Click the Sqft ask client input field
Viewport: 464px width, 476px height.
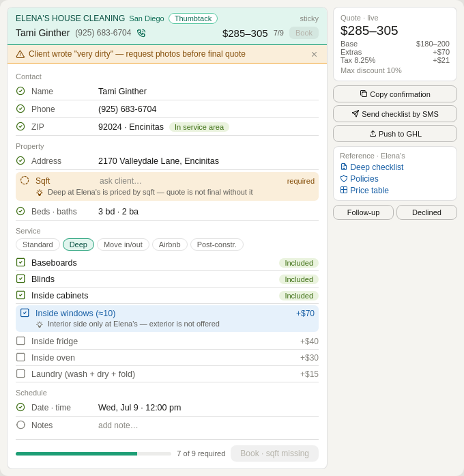pyautogui.click(x=188, y=181)
